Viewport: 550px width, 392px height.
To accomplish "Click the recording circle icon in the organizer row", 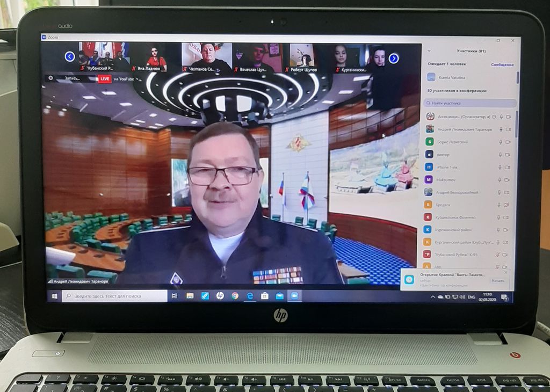I will (495, 117).
